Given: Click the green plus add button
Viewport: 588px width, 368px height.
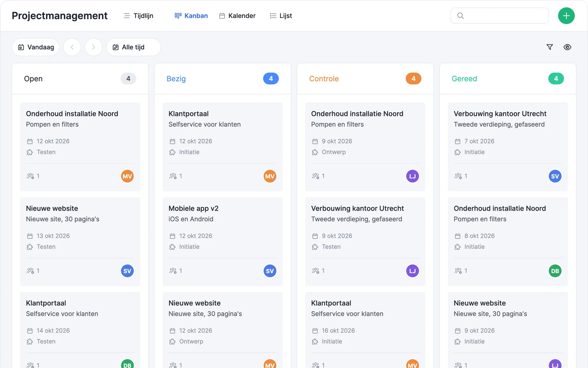Looking at the screenshot, I should (x=566, y=16).
